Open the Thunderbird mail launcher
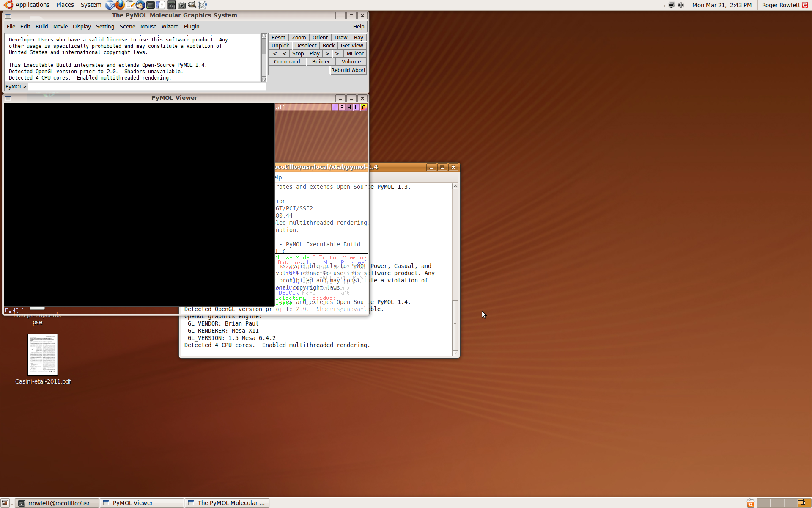The image size is (812, 508). [x=140, y=5]
